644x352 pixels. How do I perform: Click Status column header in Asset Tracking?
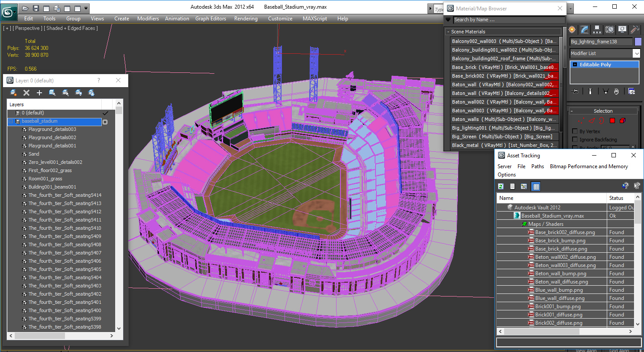pyautogui.click(x=621, y=198)
